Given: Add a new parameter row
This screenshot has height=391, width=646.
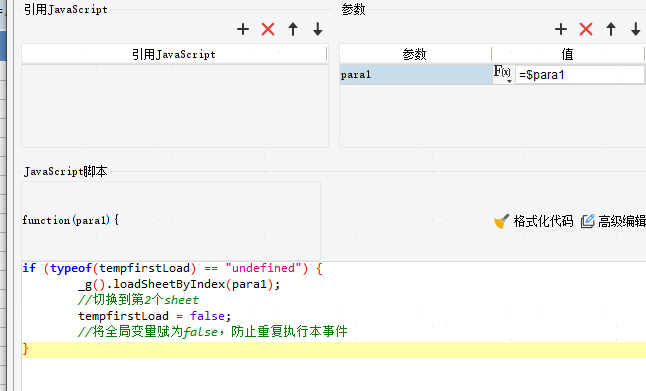Looking at the screenshot, I should tap(561, 29).
